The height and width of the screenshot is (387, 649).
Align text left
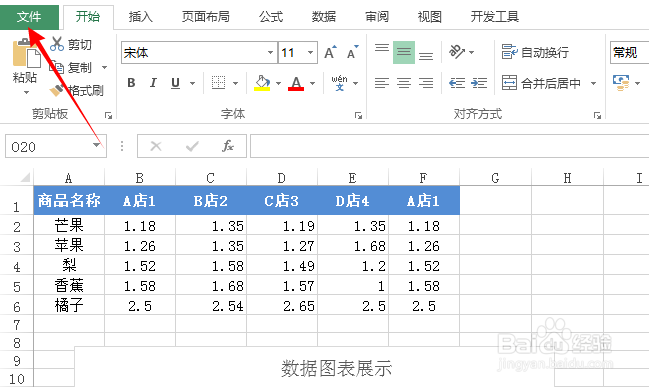pos(382,83)
